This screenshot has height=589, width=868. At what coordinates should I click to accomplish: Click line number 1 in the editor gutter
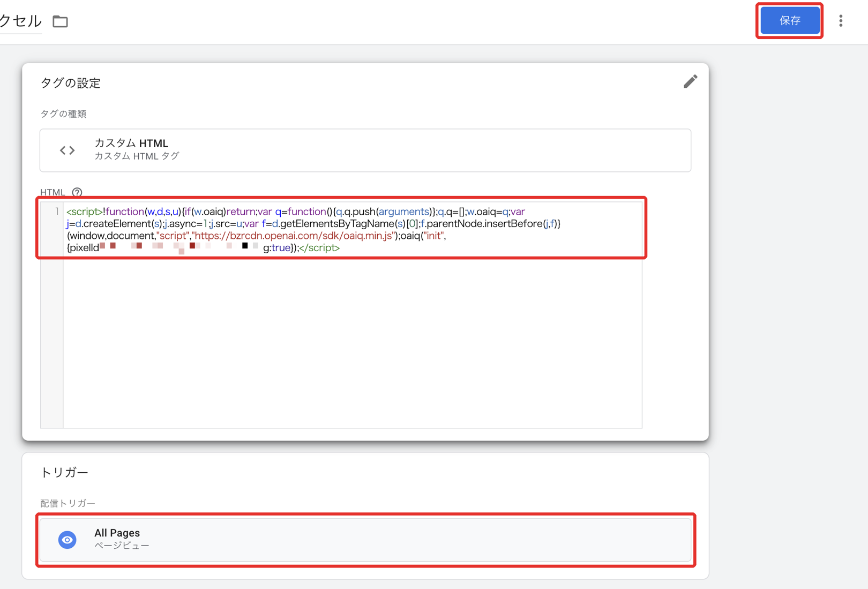[57, 212]
